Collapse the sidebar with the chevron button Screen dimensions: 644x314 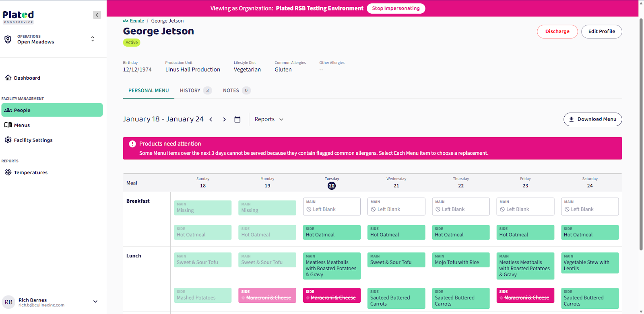click(97, 15)
